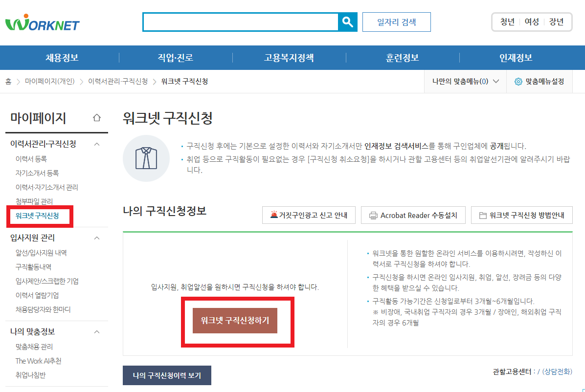Open the 훈련정보 main menu
585x392 pixels.
402,58
